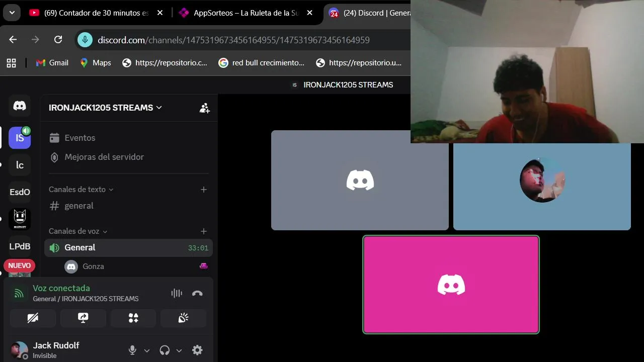644x362 pixels.
Task: Open the red bull crecimiento bookmark
Action: 261,63
